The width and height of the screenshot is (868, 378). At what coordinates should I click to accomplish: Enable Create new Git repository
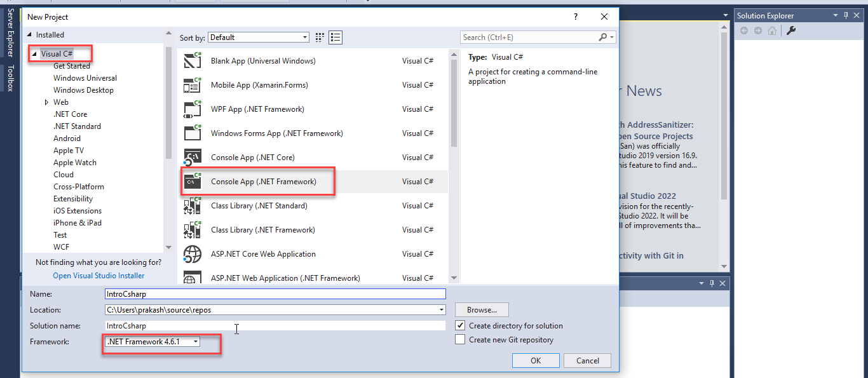point(460,339)
